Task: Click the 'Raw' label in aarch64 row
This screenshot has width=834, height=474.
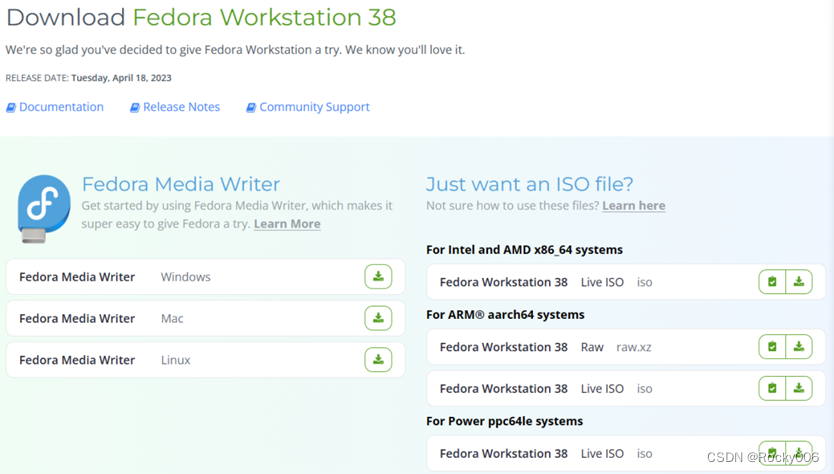Action: pyautogui.click(x=592, y=347)
